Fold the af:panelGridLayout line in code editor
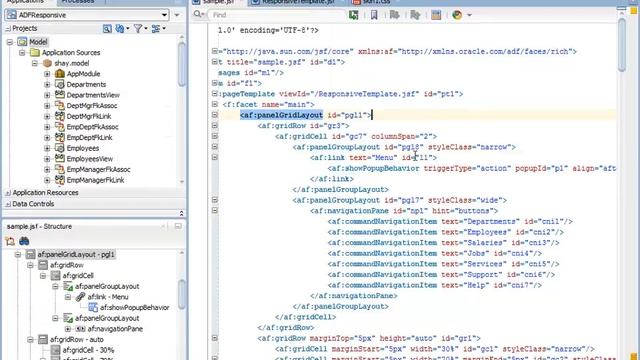640x360 pixels. click(215, 115)
